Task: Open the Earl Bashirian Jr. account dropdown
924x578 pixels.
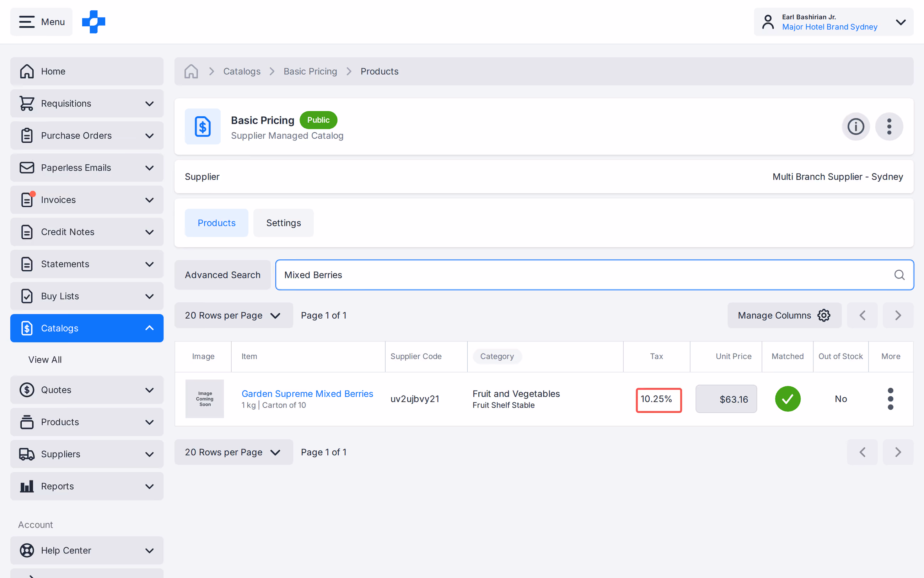Action: [833, 22]
